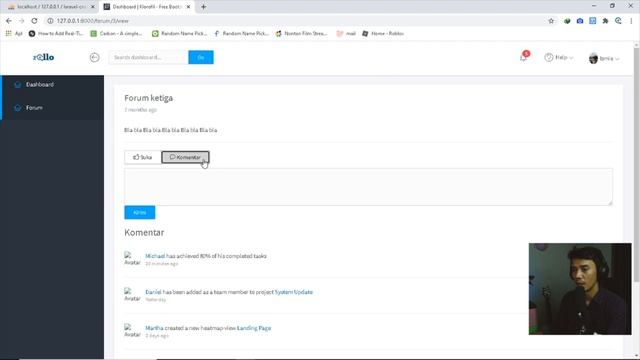The height and width of the screenshot is (360, 640).
Task: Open the Carbon bookmark
Action: coord(116,33)
